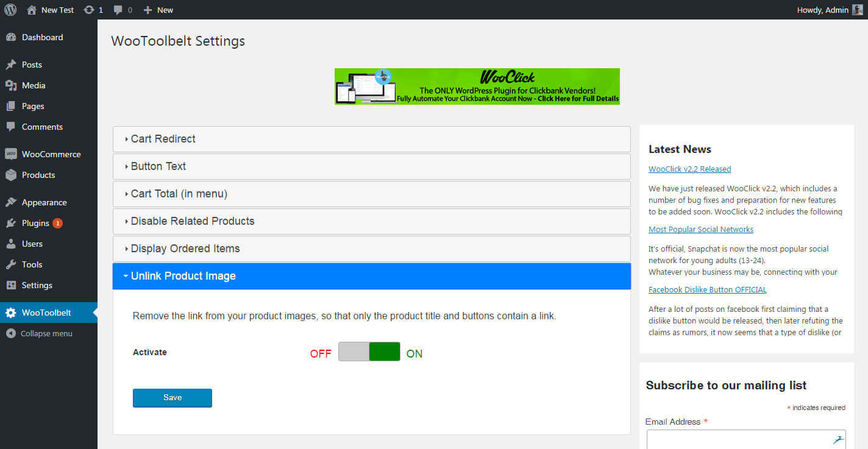Click the Tools wrench icon
Image resolution: width=868 pixels, height=449 pixels.
(11, 264)
